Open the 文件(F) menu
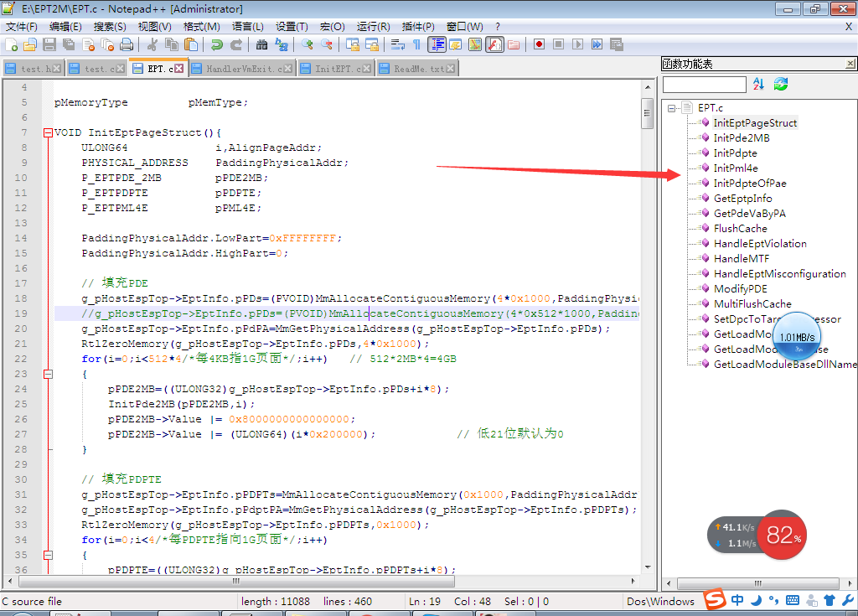Screen dimensions: 858x616 click(22, 27)
